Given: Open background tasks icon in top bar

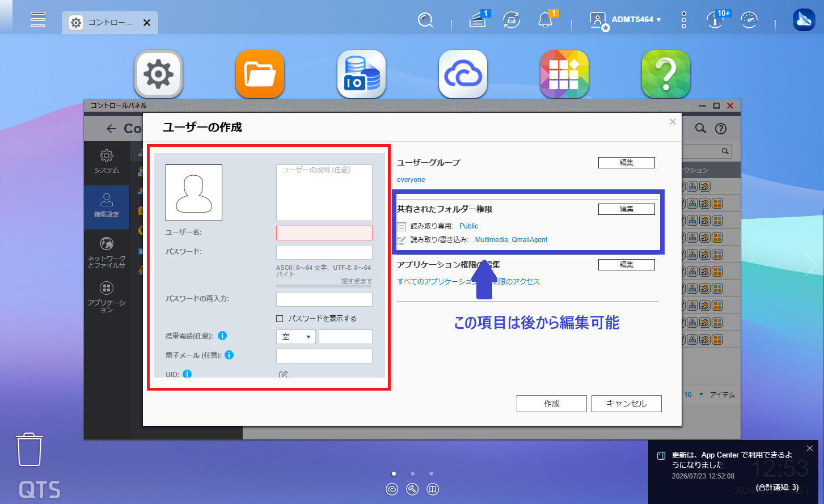Looking at the screenshot, I should tap(478, 20).
